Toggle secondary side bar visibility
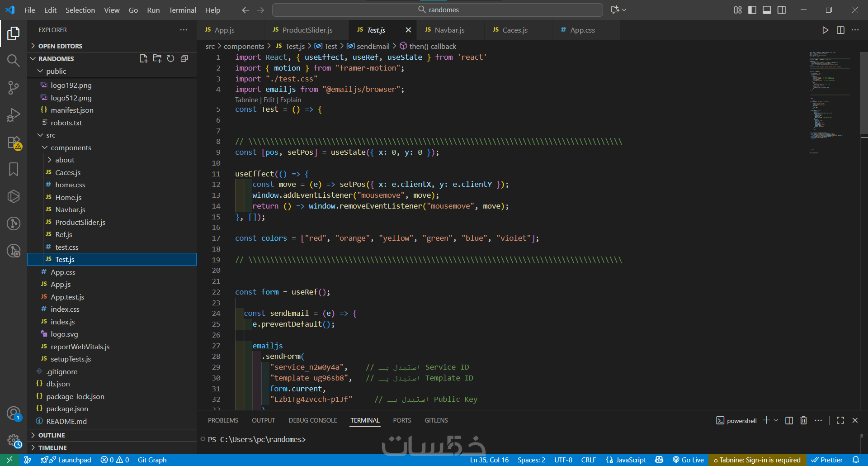Viewport: 868px width, 466px height. pos(781,10)
